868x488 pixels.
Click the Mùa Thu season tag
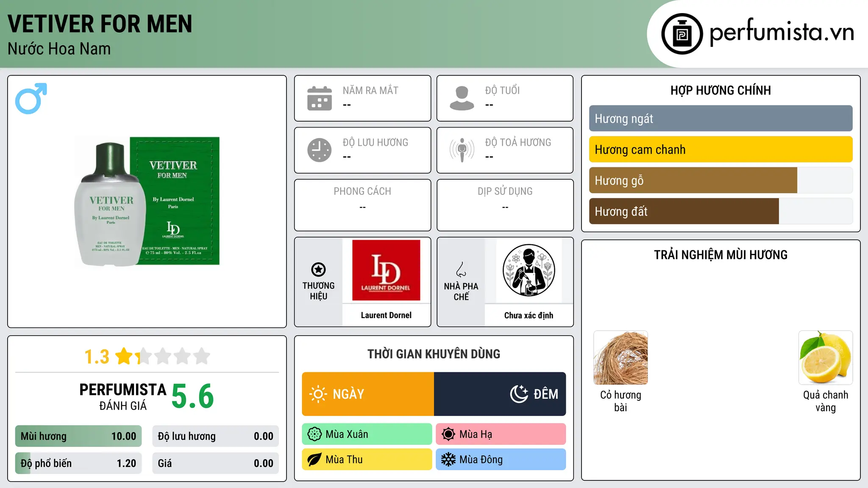click(367, 460)
